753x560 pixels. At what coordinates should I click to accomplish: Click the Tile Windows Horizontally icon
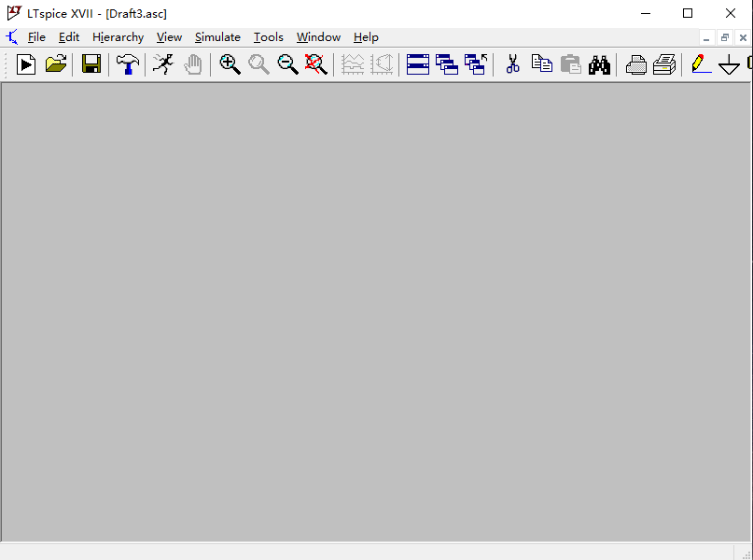(x=418, y=64)
